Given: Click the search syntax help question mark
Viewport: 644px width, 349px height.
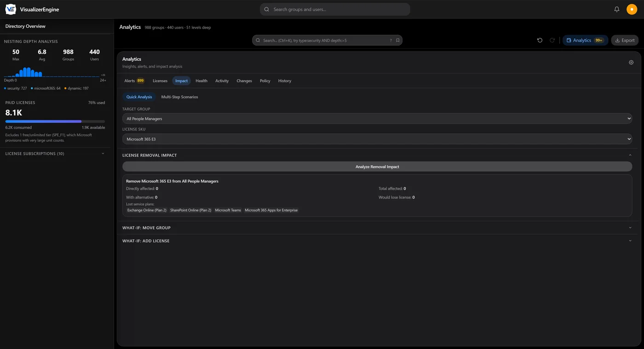Looking at the screenshot, I should 391,41.
